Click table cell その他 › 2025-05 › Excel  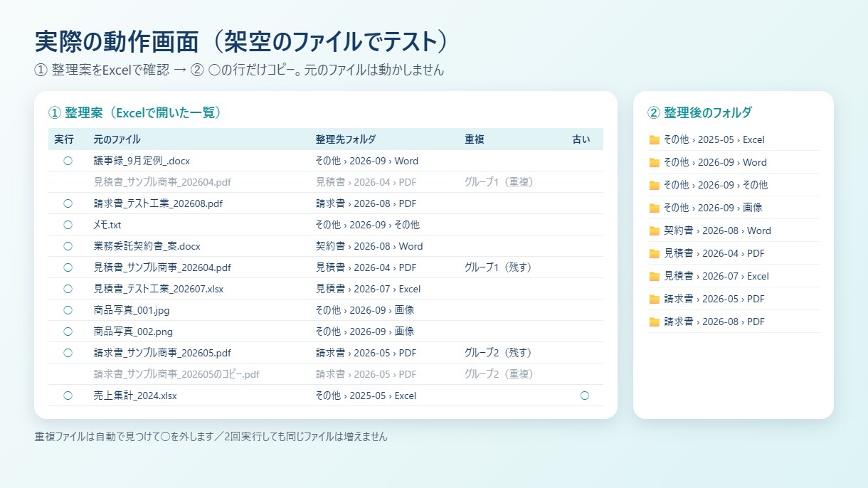pyautogui.click(x=366, y=396)
